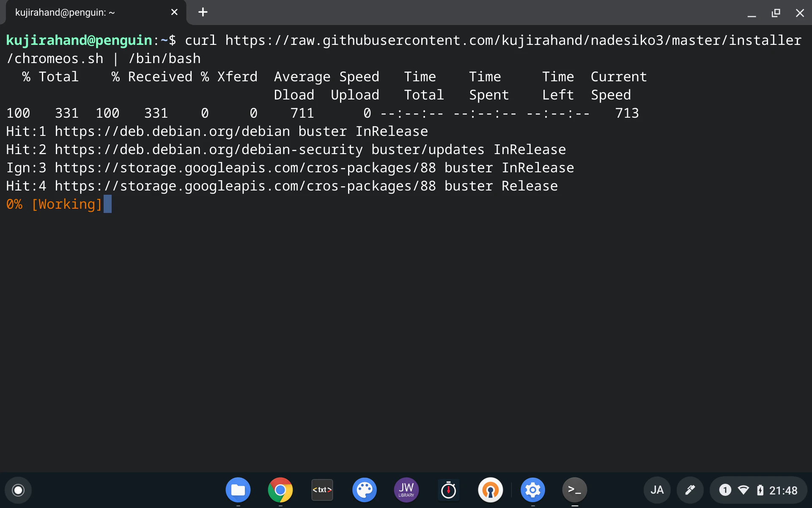
Task: Close the terminal window
Action: point(800,13)
